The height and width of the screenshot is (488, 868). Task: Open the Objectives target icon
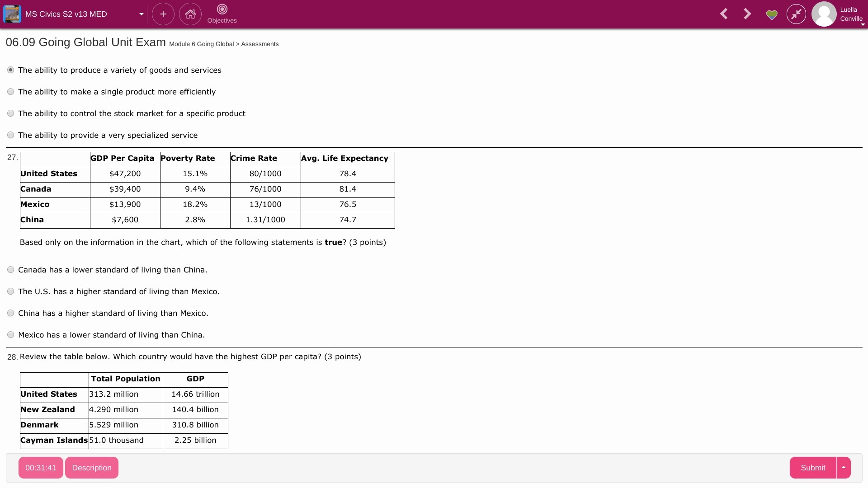(x=222, y=9)
